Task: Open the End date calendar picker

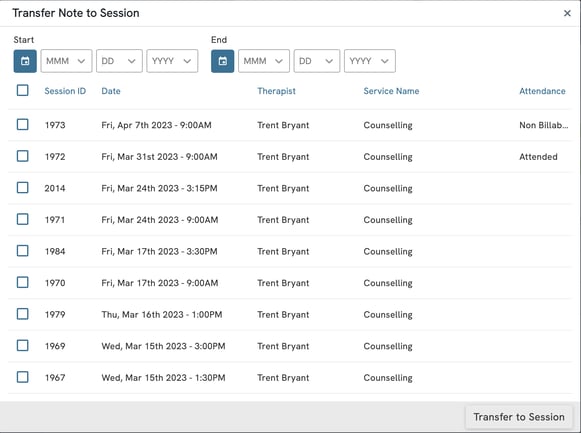Action: [x=223, y=61]
